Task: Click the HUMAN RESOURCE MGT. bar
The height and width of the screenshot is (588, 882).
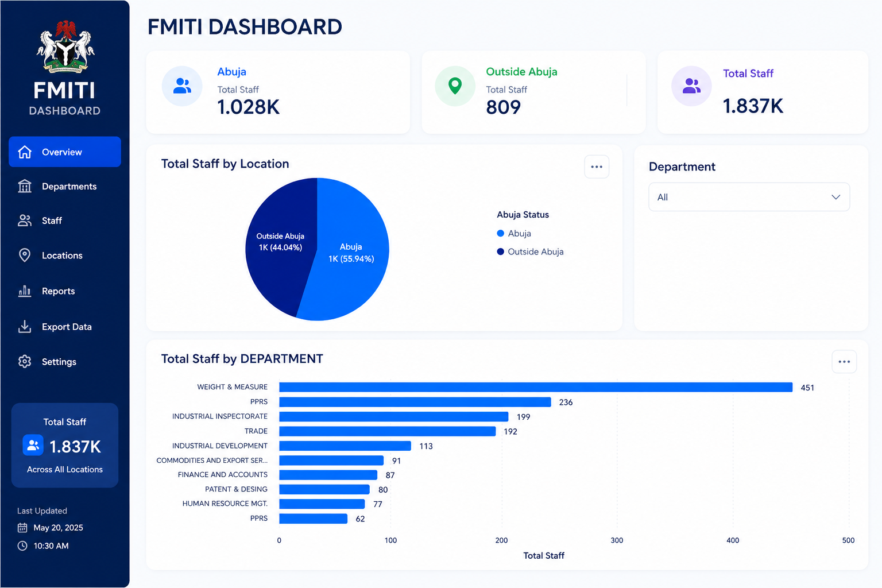Action: pyautogui.click(x=322, y=504)
